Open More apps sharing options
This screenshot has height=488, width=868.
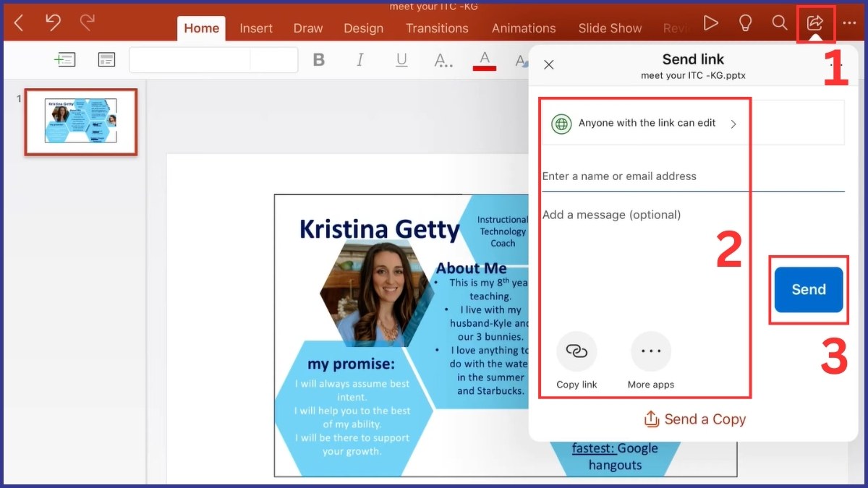click(x=651, y=352)
